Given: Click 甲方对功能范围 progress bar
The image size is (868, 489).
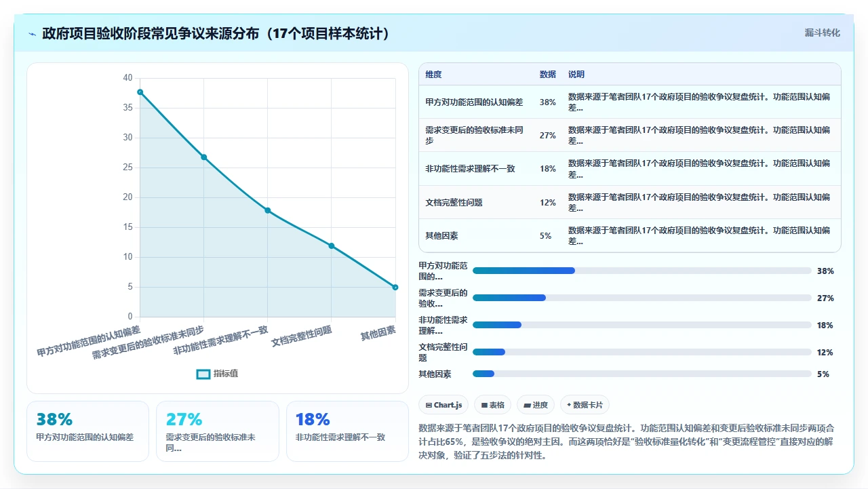Looking at the screenshot, I should coord(642,271).
